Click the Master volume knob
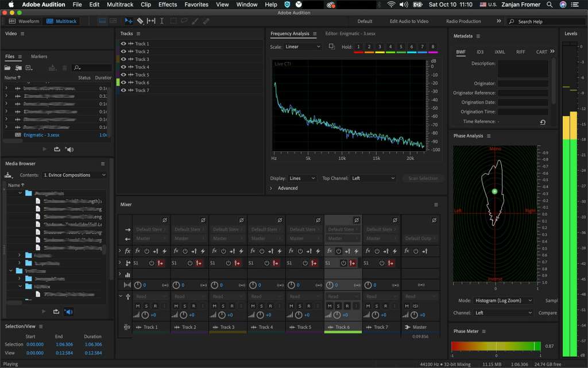The height and width of the screenshot is (368, 588). 414,315
